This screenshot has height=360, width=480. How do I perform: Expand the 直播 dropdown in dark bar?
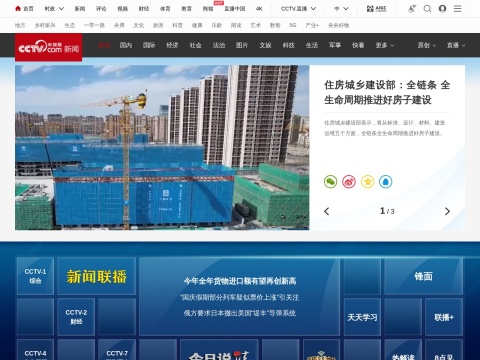[x=456, y=45]
